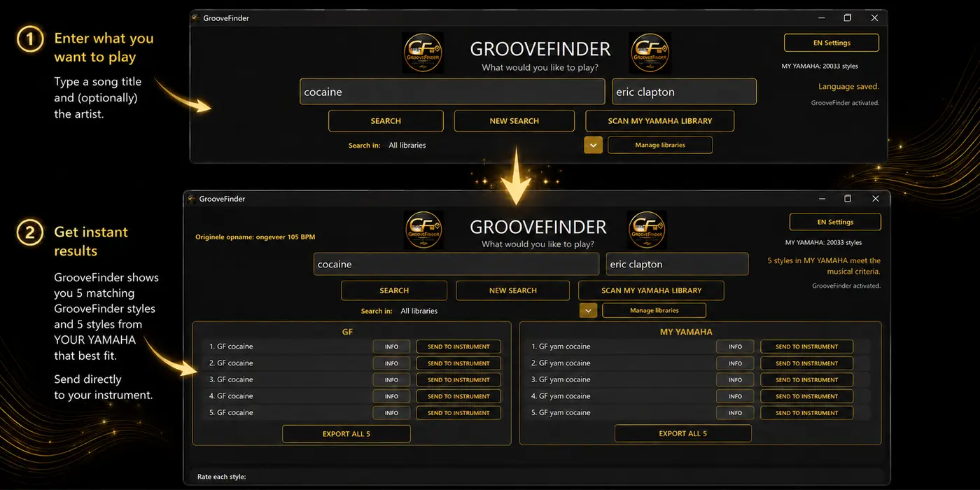Open INFO for '3. GF yam cocaine'
The height and width of the screenshot is (490, 980).
[735, 379]
